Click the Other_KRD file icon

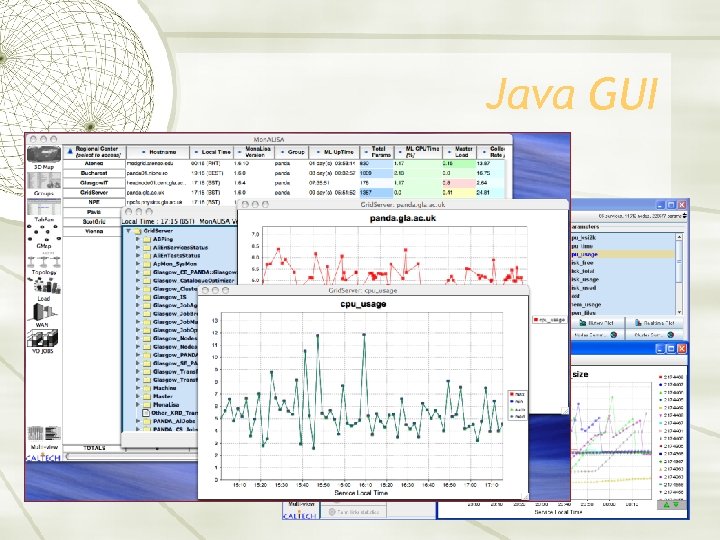146,413
